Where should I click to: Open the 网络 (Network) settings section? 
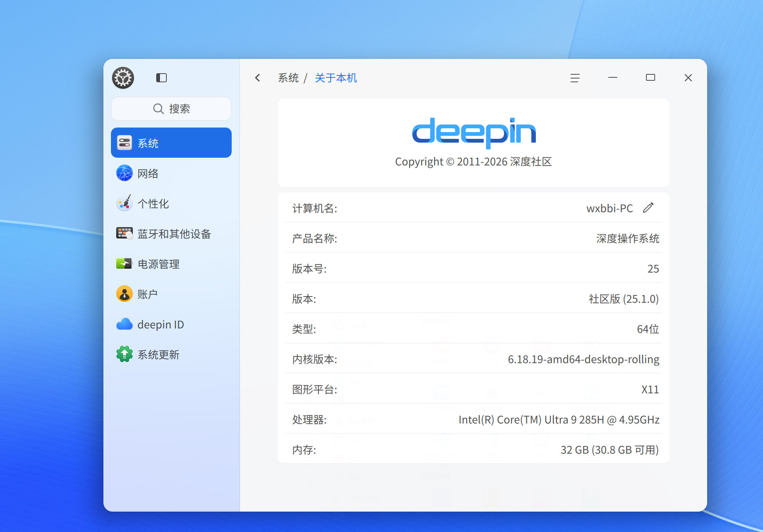(x=148, y=173)
